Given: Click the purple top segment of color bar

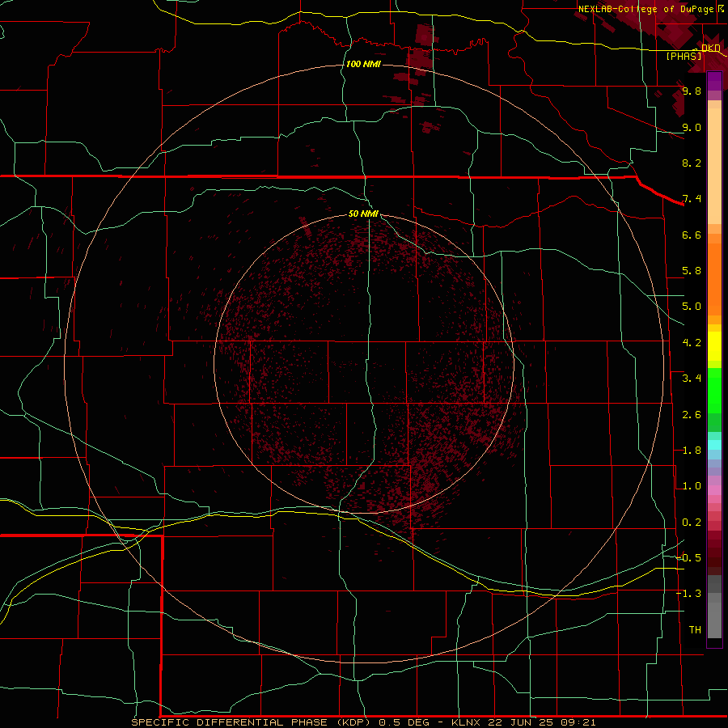Looking at the screenshot, I should pyautogui.click(x=714, y=81).
